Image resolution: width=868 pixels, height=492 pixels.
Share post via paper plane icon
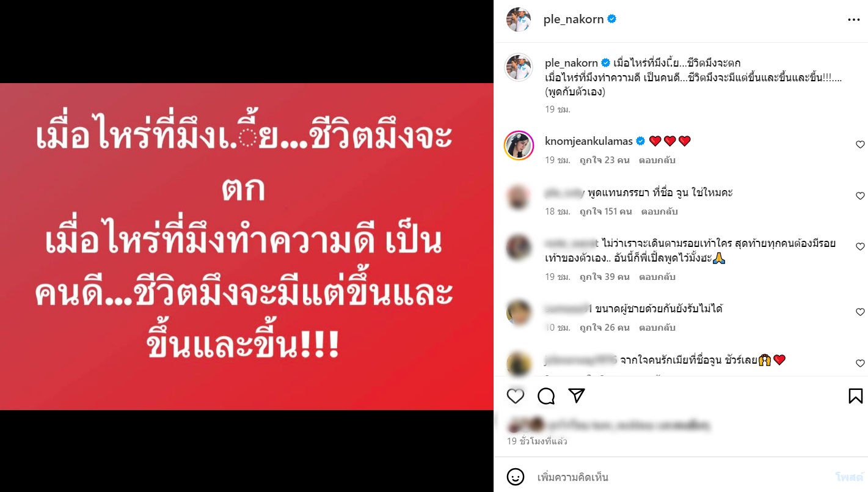click(x=577, y=395)
